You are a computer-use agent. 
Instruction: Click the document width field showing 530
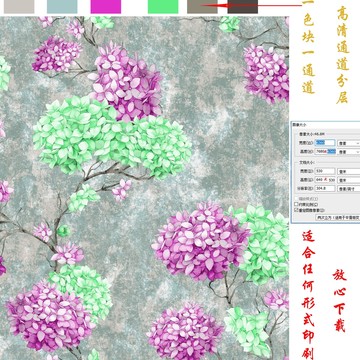325,171
